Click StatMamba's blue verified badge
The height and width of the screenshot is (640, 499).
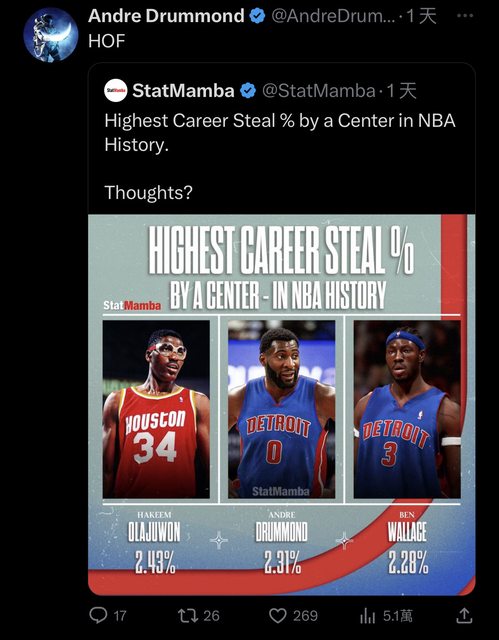248,91
